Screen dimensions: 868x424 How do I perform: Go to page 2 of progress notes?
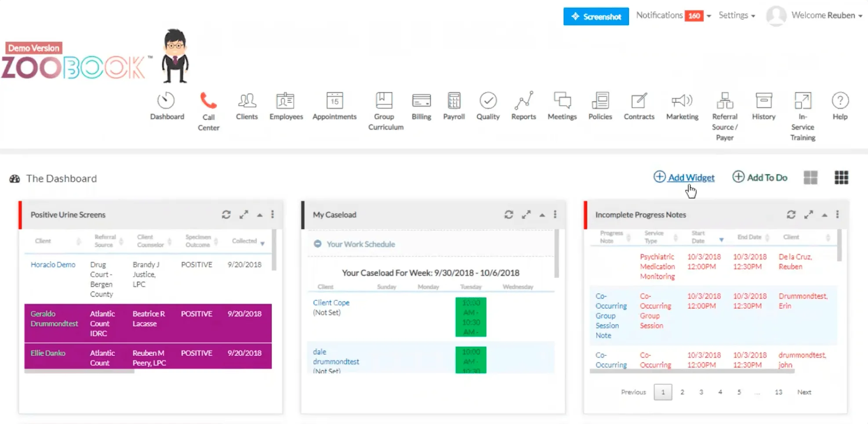(x=682, y=392)
